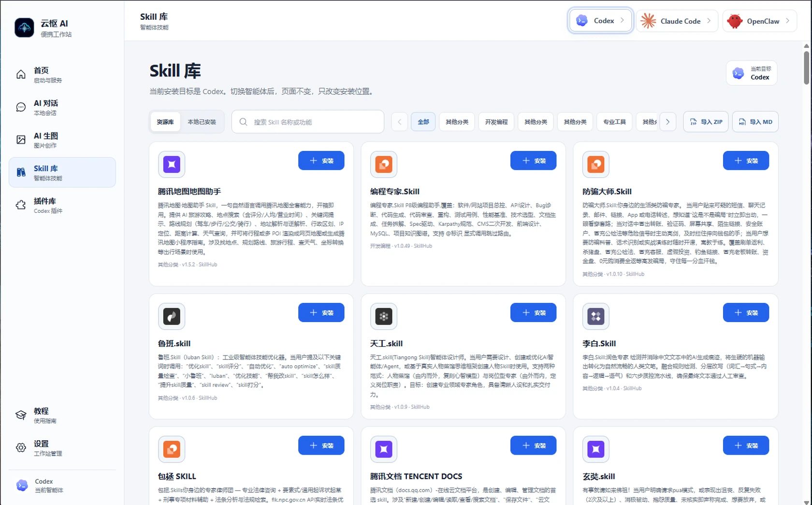Screen dimensions: 812x505
Task: Click the 腾讯文档 TENCENT DOCS card icon
Action: point(384,449)
